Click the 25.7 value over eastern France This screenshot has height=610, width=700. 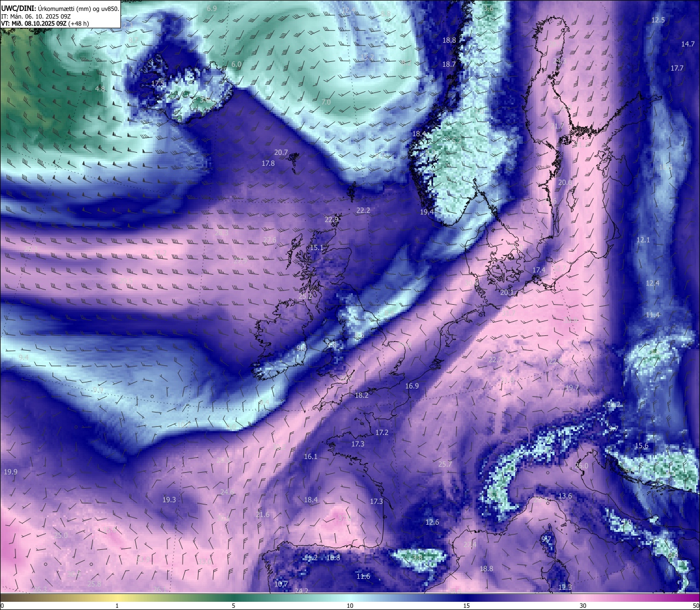pos(445,464)
